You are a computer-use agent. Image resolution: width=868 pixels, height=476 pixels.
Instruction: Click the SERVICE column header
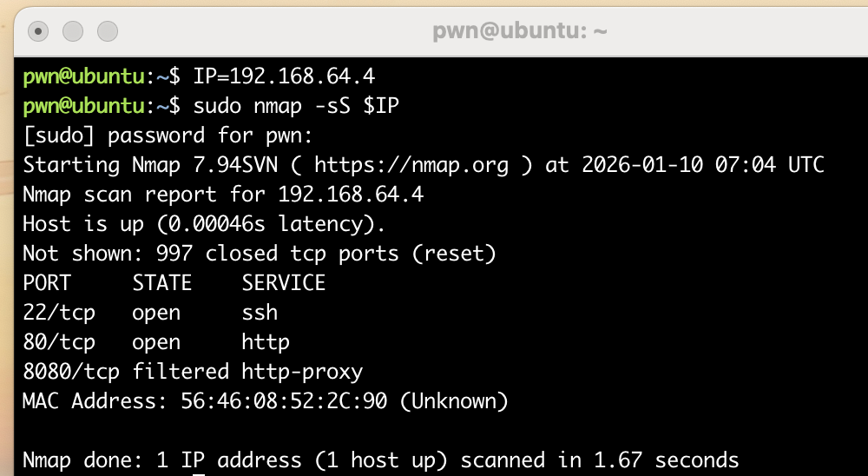click(x=283, y=283)
